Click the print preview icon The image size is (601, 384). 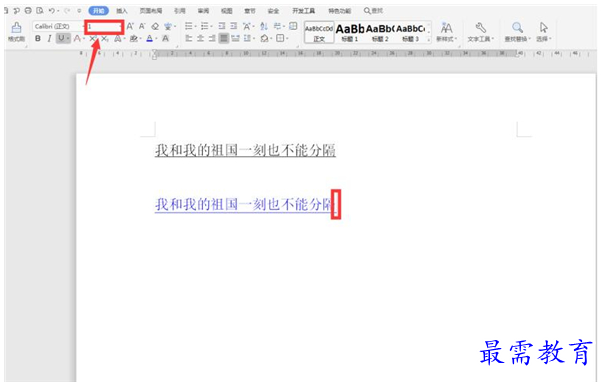pos(40,11)
